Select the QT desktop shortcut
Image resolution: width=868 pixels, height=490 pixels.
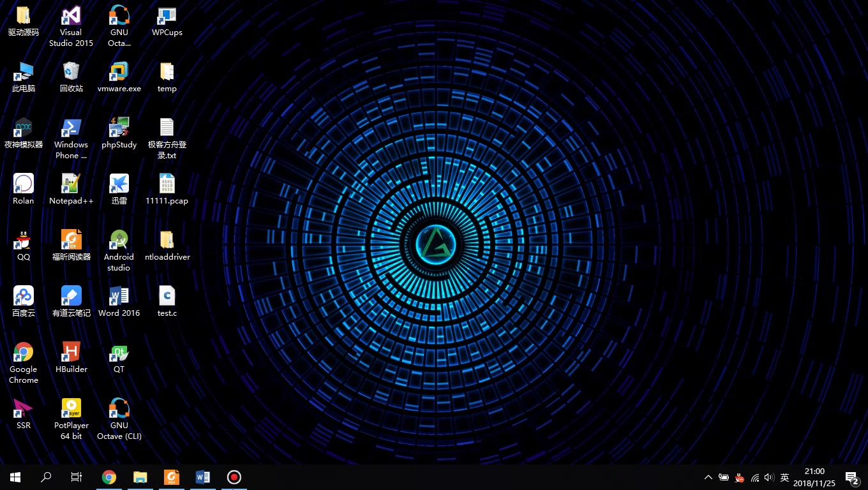point(119,353)
